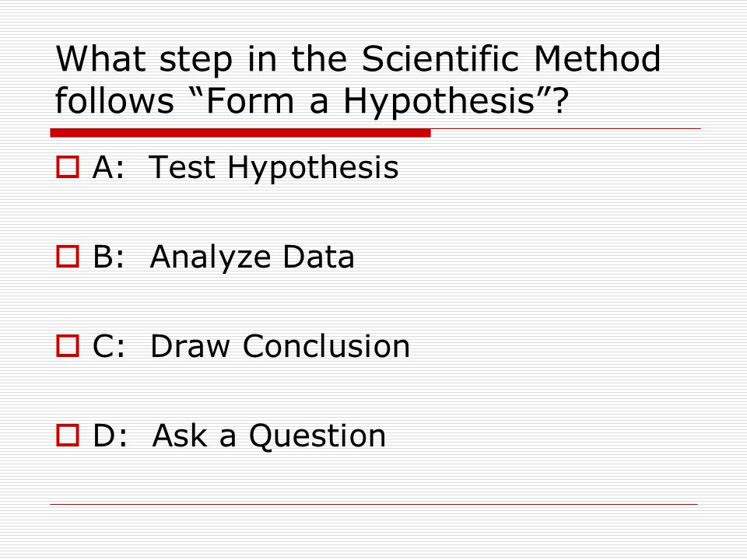Click the "D:" option label
The image size is (747, 560).
110,436
